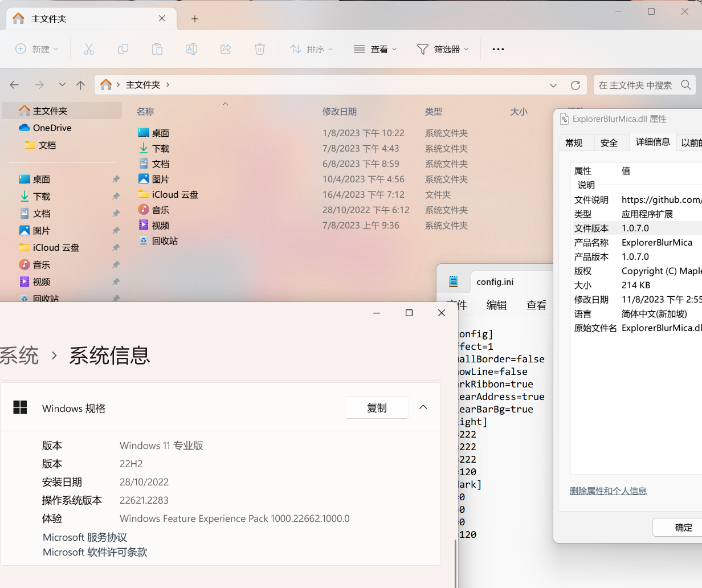Click the 复制 button in system info
This screenshot has height=588, width=702.
tap(377, 407)
